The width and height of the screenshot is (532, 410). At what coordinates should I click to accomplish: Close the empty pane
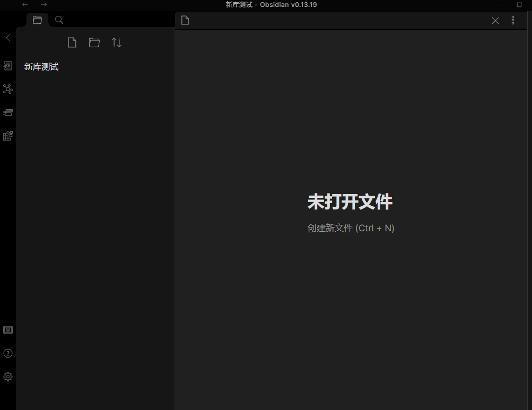pos(495,21)
